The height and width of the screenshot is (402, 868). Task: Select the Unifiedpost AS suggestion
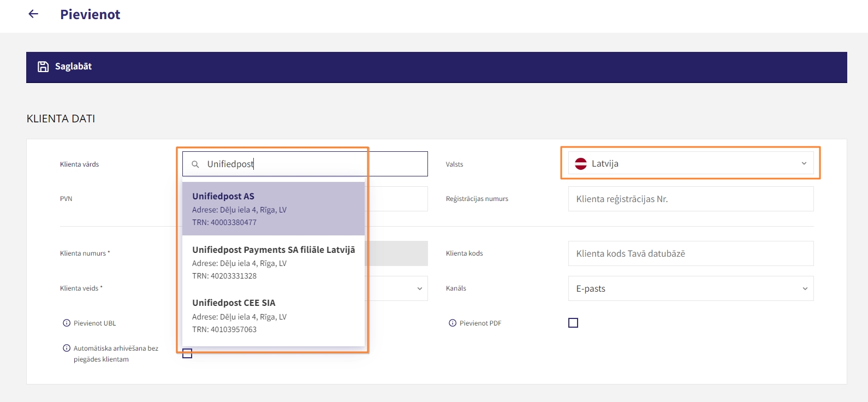(274, 209)
